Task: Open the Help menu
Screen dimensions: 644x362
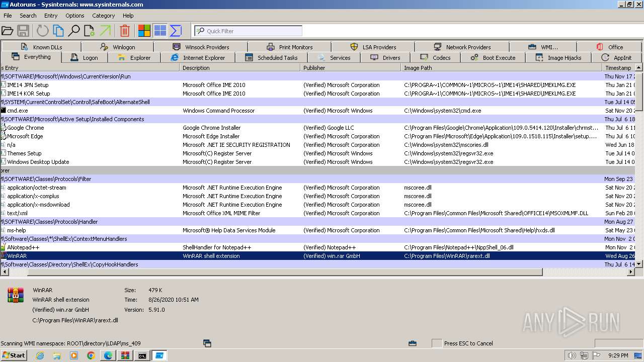Action: pos(128,16)
